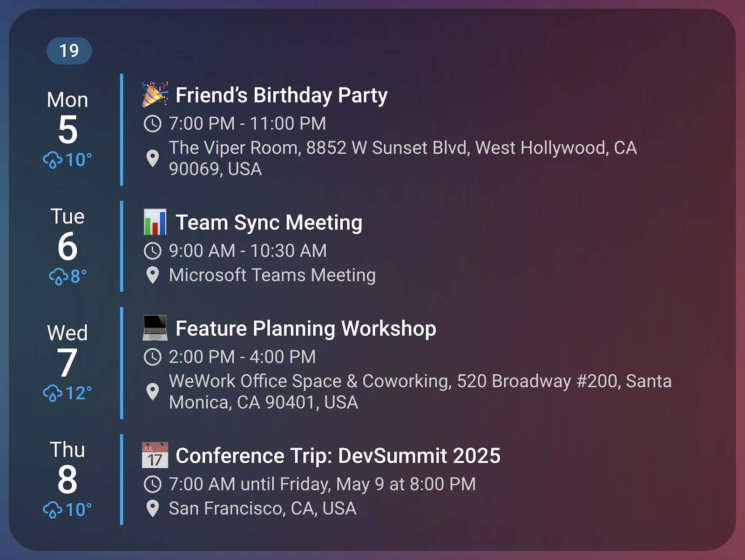Screen dimensions: 745x560
Task: Click Thursday's 10° temperature forecast
Action: [78, 510]
